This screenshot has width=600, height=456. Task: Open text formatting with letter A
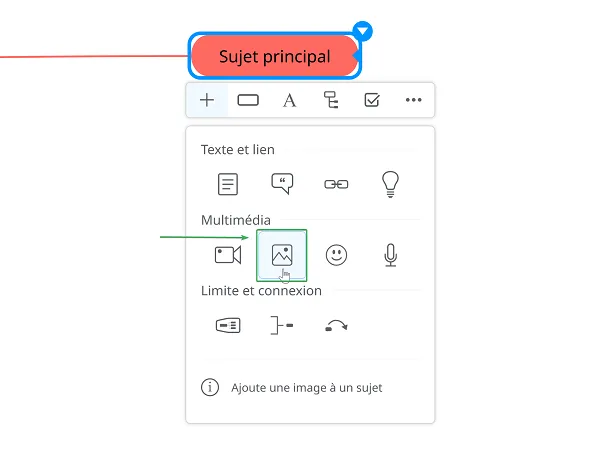pyautogui.click(x=289, y=101)
